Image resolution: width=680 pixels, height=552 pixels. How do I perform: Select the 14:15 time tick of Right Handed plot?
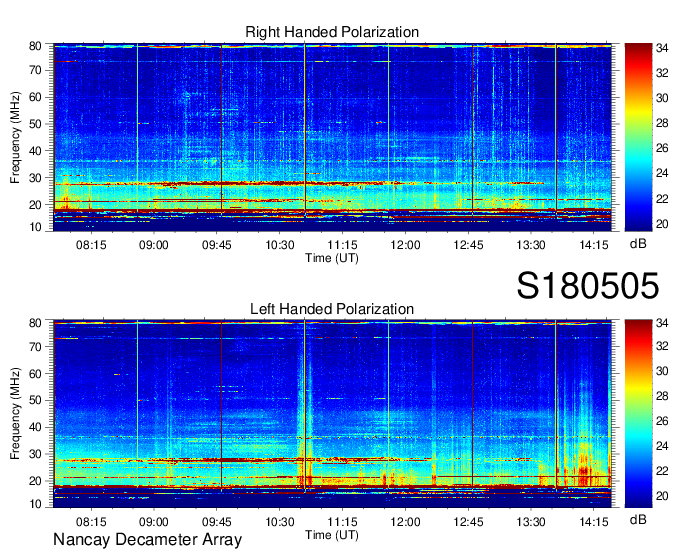[x=594, y=245]
